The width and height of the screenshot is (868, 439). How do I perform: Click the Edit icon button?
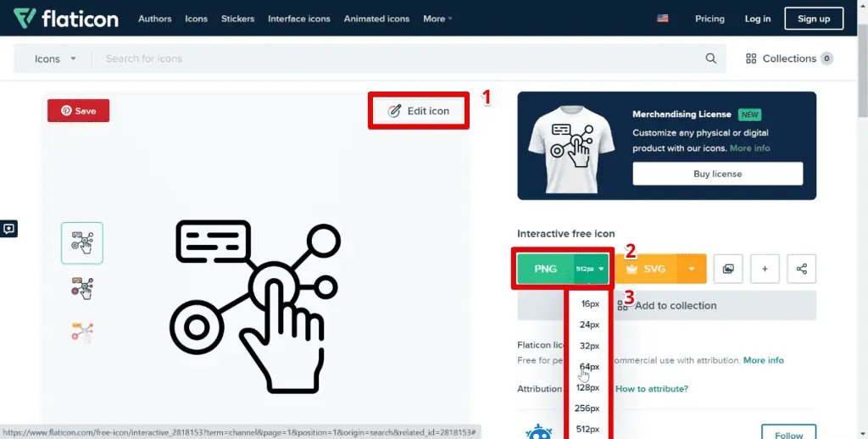point(419,111)
